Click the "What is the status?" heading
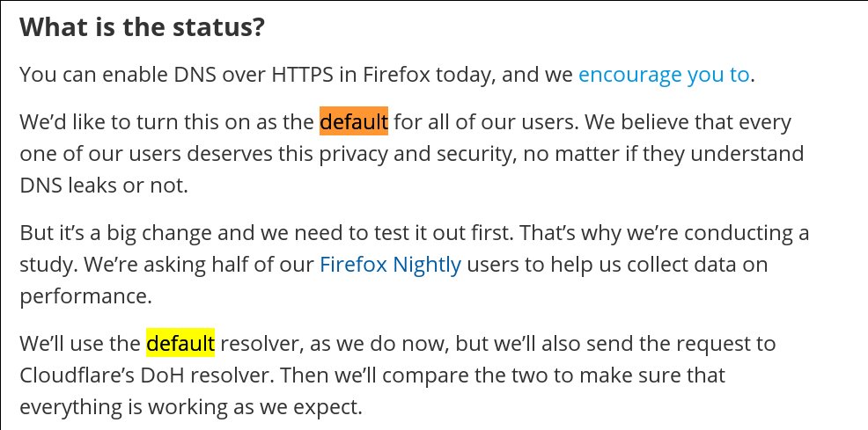 [143, 26]
